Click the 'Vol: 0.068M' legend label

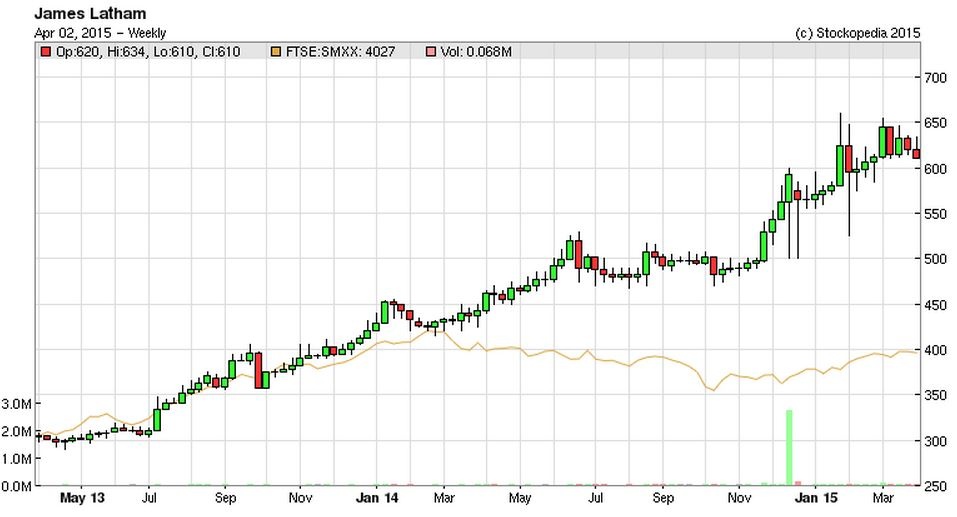[476, 52]
